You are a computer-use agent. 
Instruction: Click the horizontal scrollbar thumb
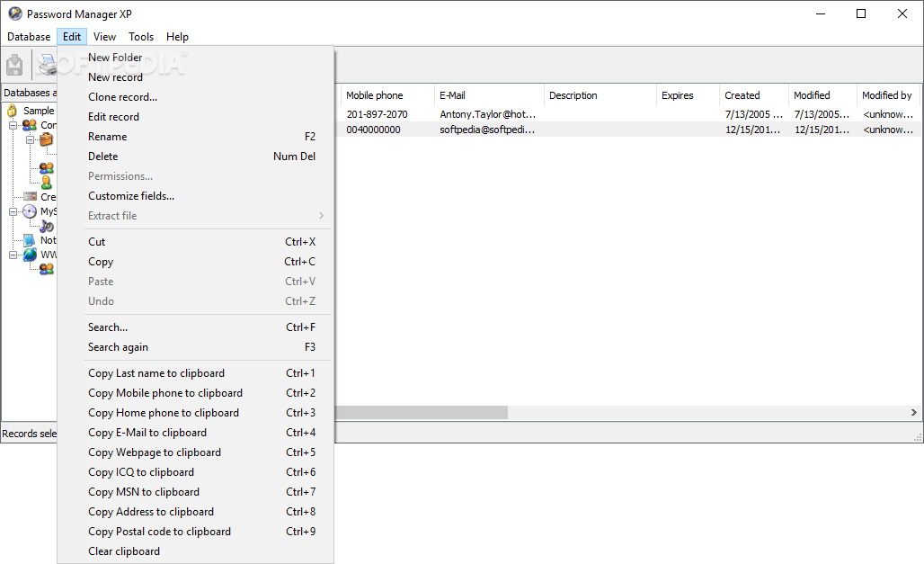click(422, 412)
